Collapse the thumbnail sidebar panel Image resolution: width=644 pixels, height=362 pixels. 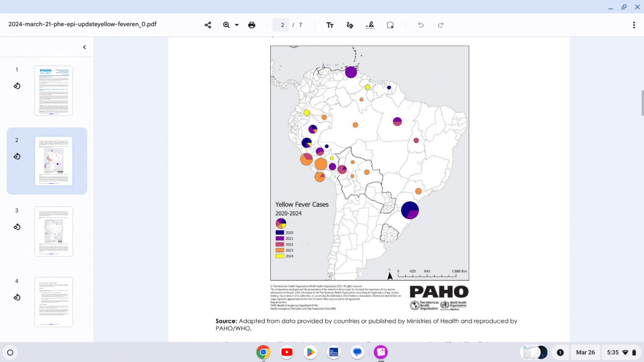84,47
